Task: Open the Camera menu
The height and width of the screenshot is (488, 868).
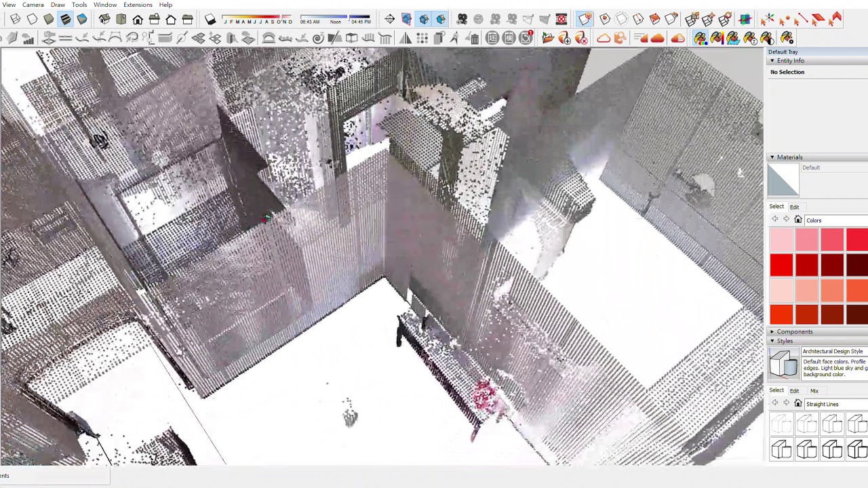Action: coord(33,5)
